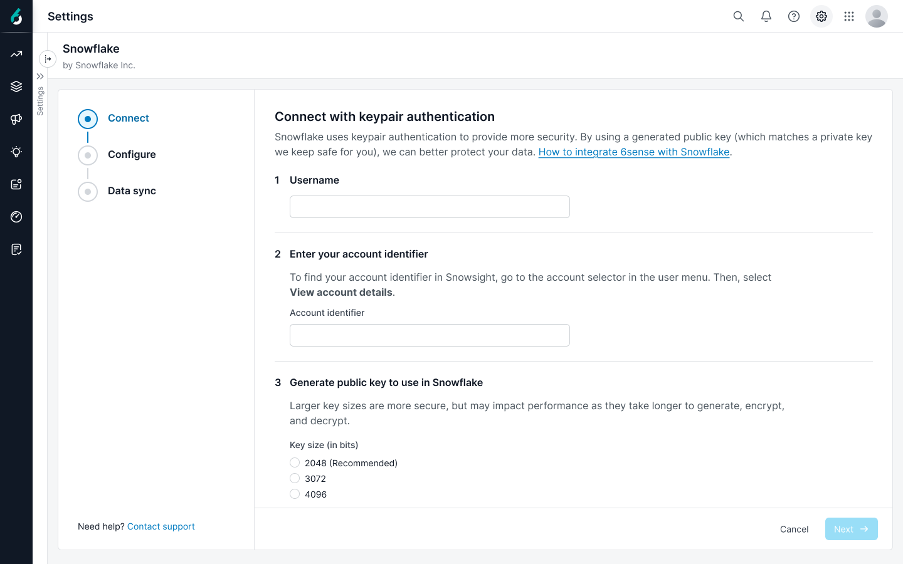The height and width of the screenshot is (564, 904).
Task: Click the 6sense logo icon
Action: [16, 17]
